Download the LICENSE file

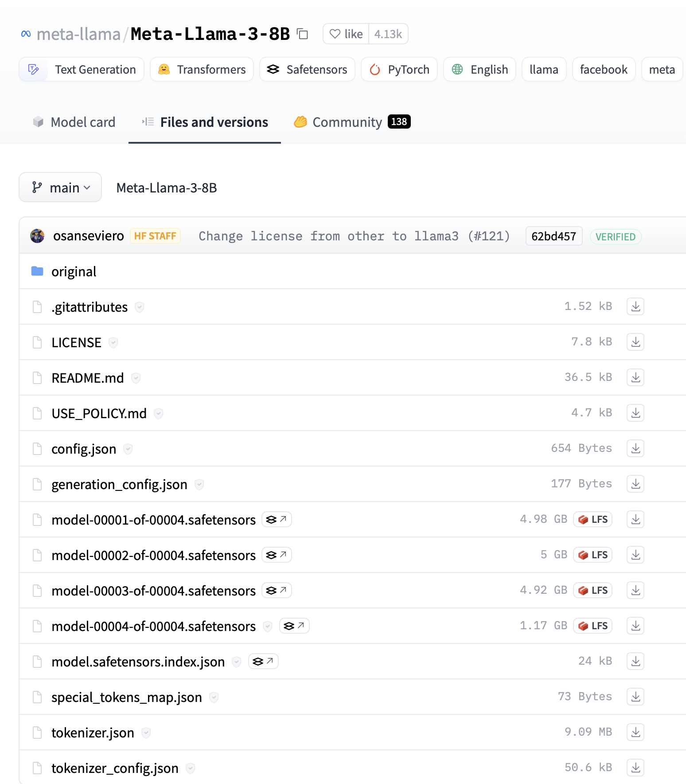click(x=635, y=342)
